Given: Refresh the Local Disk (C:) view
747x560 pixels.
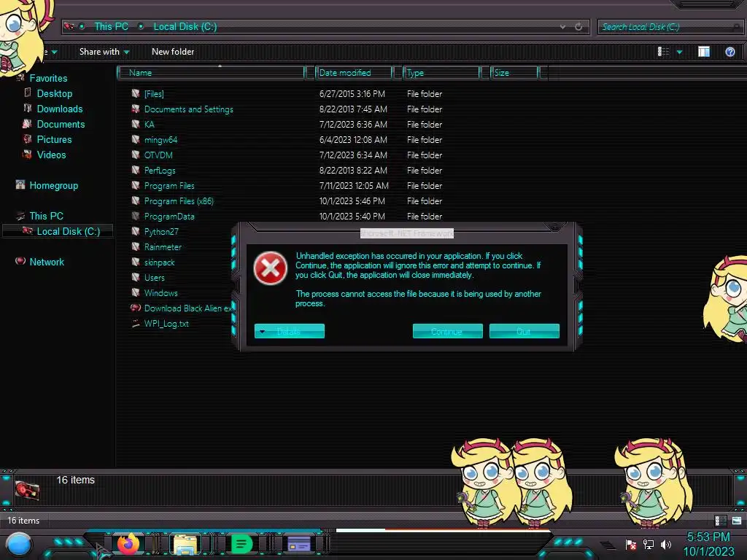Looking at the screenshot, I should click(x=578, y=27).
